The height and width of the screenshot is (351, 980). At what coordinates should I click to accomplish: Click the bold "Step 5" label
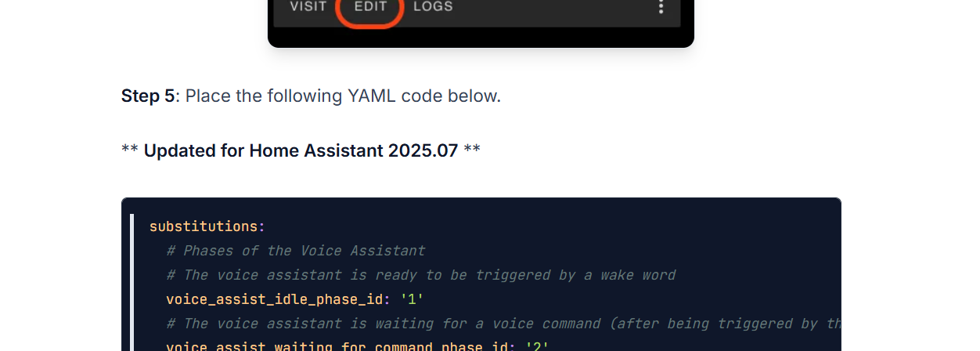(148, 96)
